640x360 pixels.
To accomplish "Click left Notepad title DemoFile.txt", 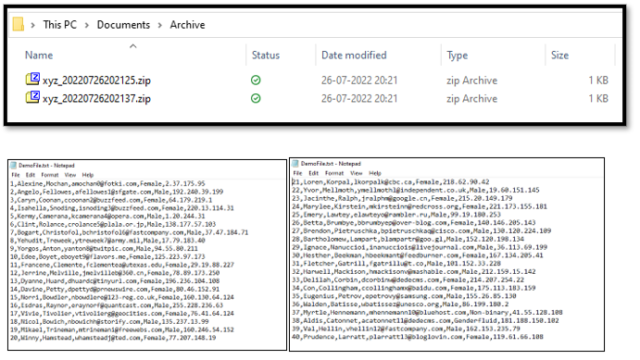I will [47, 165].
